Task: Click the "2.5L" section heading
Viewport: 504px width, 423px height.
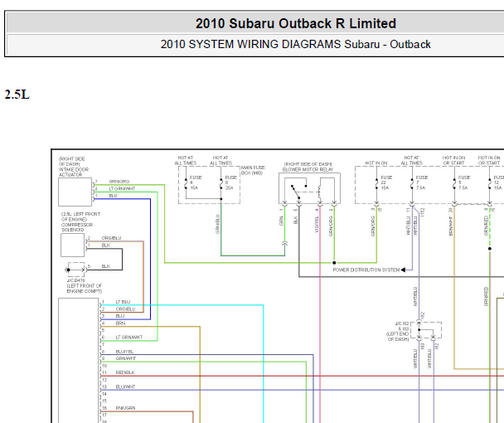Action: point(17,95)
